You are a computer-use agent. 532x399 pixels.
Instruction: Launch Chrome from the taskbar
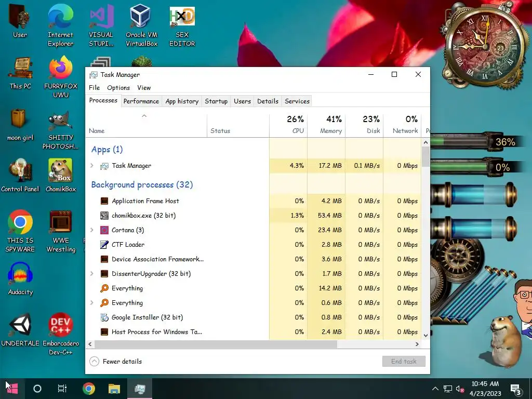(x=88, y=389)
